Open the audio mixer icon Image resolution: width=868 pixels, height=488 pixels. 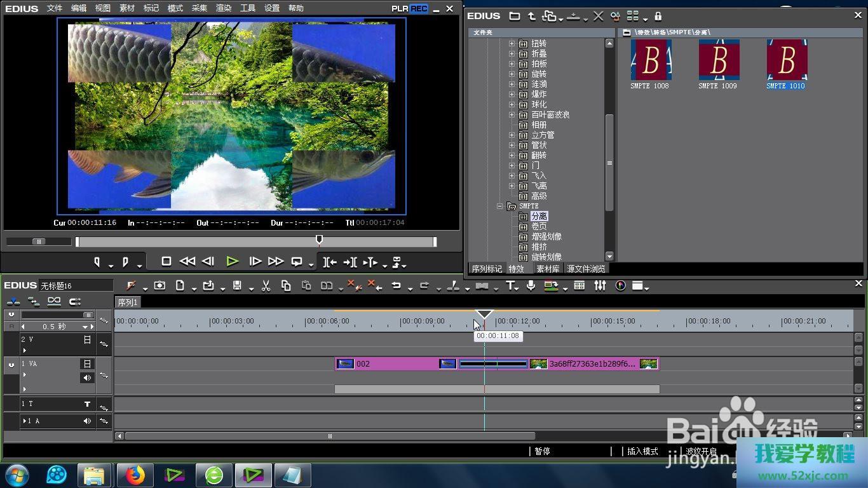600,286
